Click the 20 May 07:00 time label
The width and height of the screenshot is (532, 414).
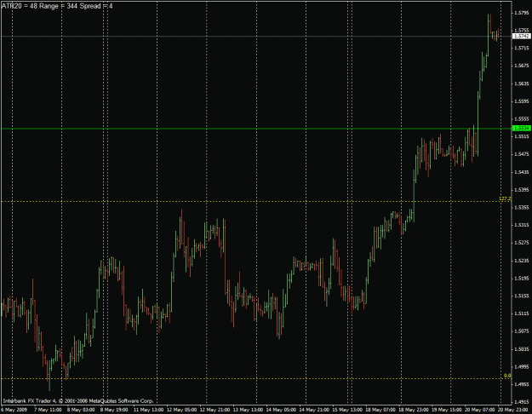480,410
